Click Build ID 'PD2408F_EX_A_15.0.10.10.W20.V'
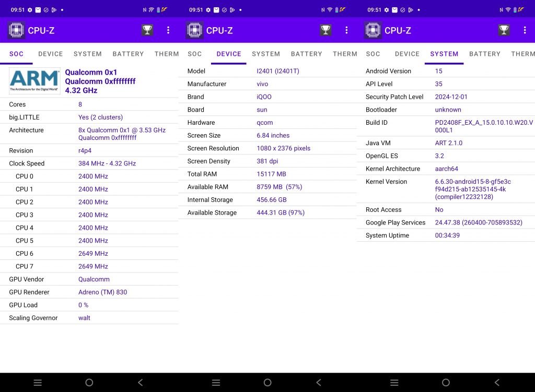535x392 pixels. click(x=484, y=122)
